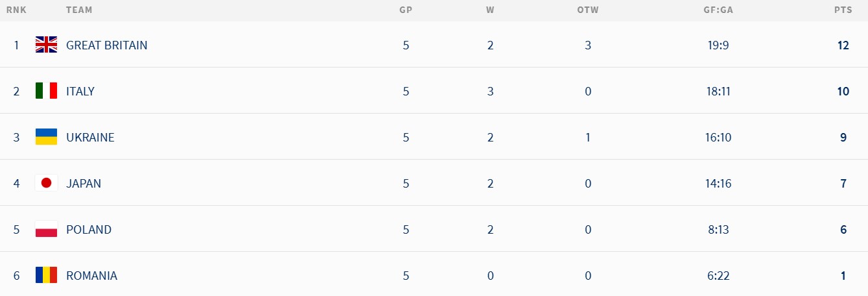Select the UKRAINE team name
The height and width of the screenshot is (296, 868).
(x=90, y=137)
